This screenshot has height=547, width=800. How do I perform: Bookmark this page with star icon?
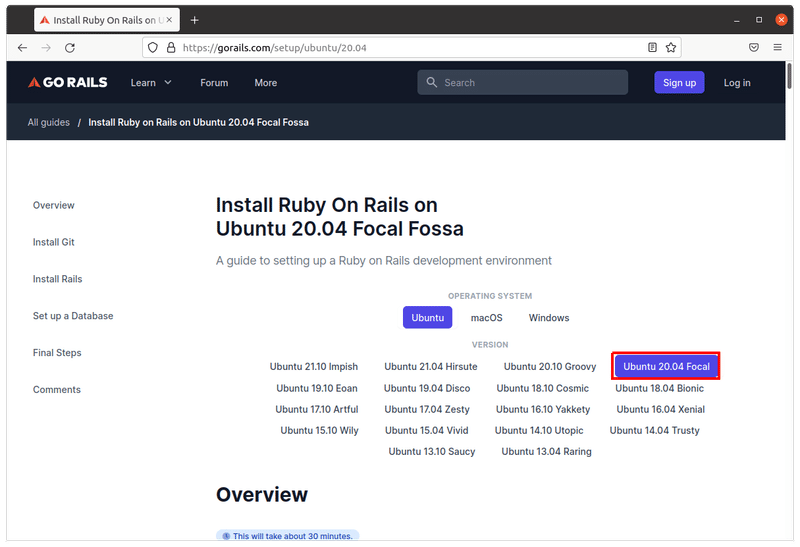(671, 47)
